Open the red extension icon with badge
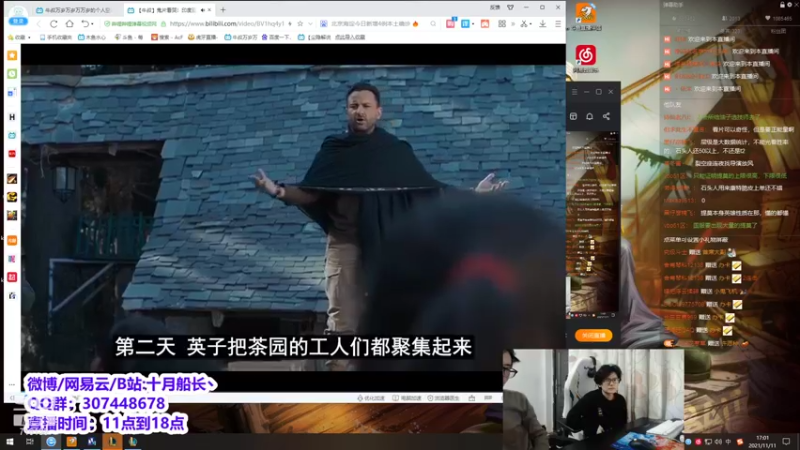This screenshot has width=800, height=450. pyautogui.click(x=451, y=23)
